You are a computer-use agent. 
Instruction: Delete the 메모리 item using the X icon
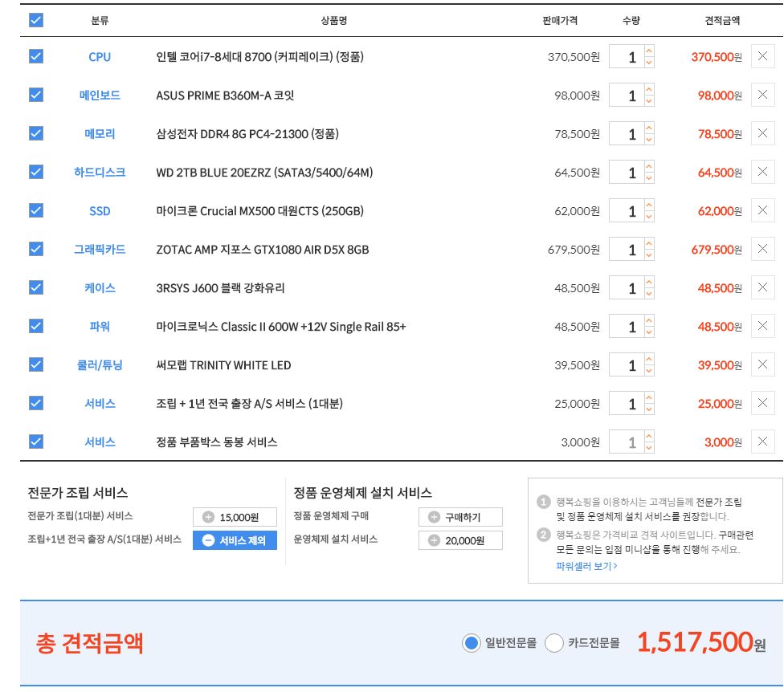[762, 133]
